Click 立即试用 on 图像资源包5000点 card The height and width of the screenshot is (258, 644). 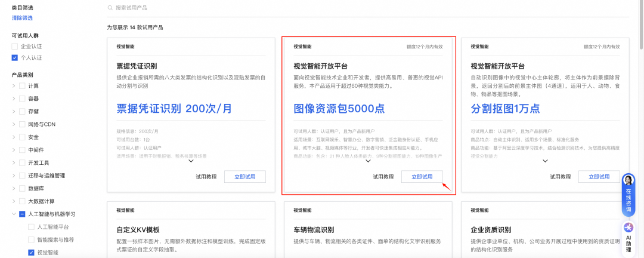click(422, 177)
